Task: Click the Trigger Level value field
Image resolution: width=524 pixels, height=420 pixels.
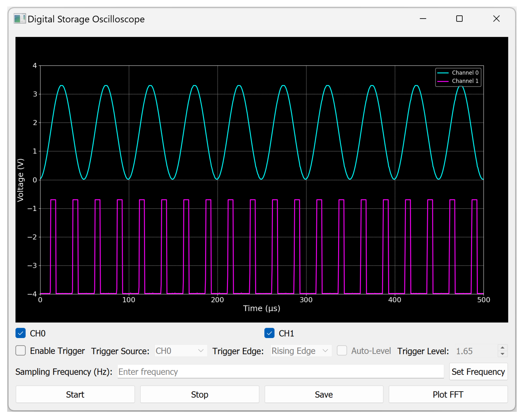Action: click(x=475, y=351)
